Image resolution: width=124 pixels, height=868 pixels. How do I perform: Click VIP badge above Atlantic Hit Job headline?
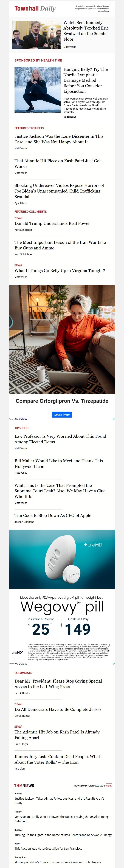19,726
